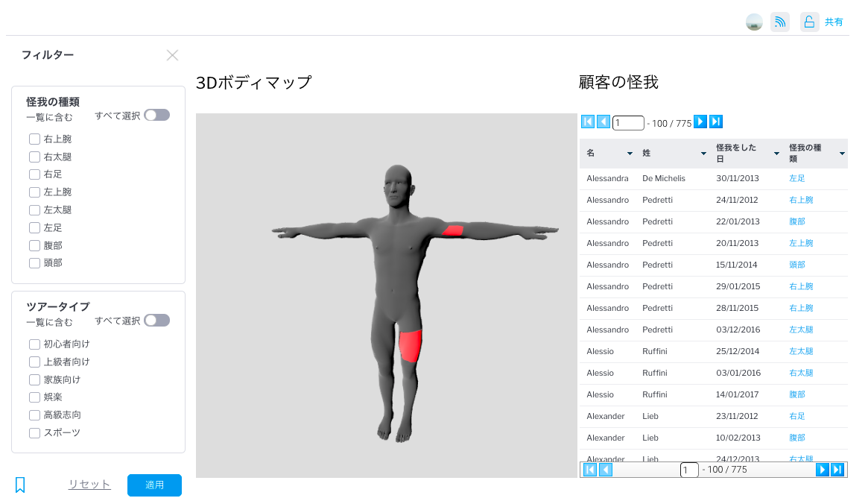
Task: Enable the 初心者向け tour type checkbox
Action: pos(34,344)
